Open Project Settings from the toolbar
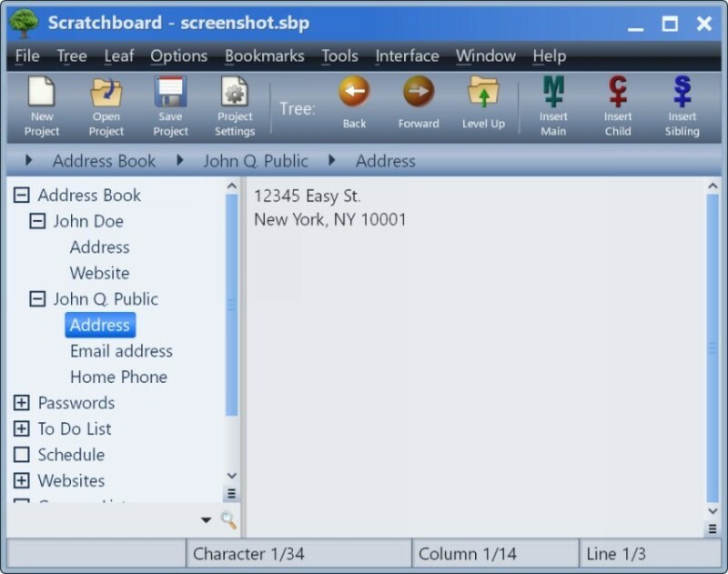Image resolution: width=728 pixels, height=574 pixels. point(235,94)
